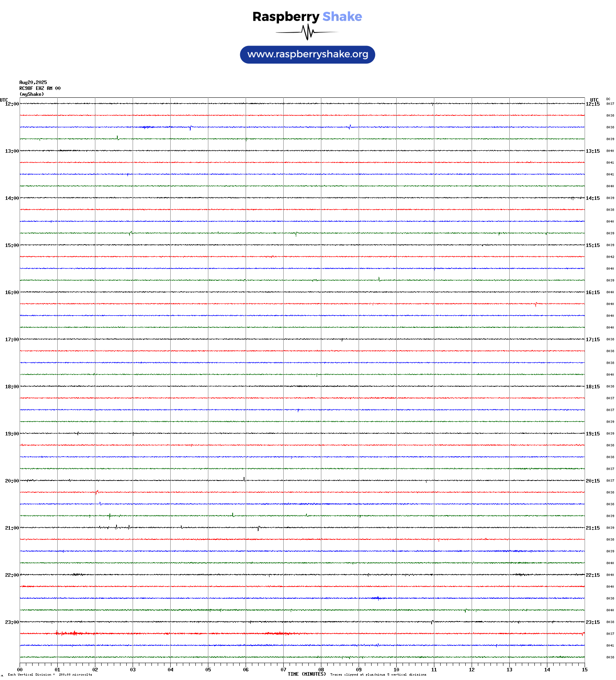
Task: Click the 14:15 right time label
Action: click(x=593, y=198)
